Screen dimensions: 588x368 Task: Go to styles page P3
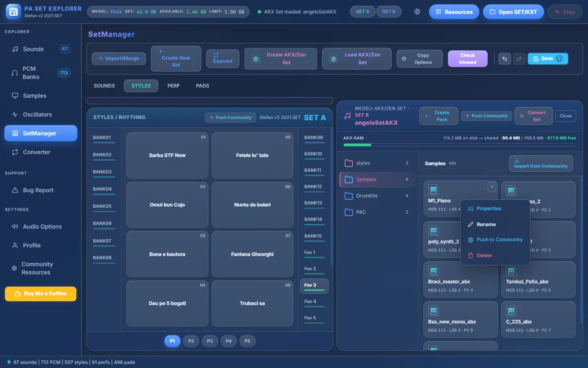(x=210, y=341)
